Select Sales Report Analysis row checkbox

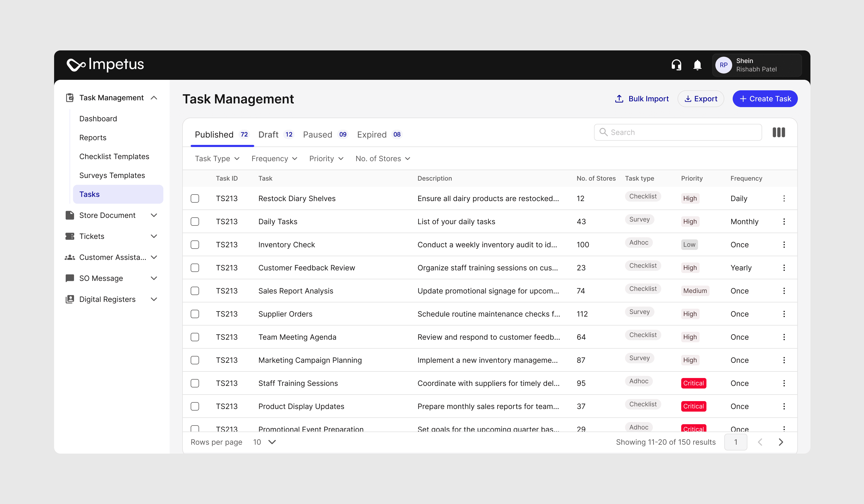click(x=195, y=291)
